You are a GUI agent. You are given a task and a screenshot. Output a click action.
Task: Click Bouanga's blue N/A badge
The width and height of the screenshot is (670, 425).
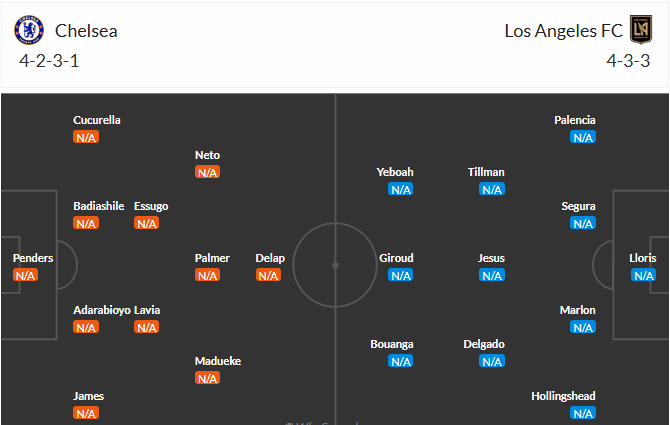401,361
